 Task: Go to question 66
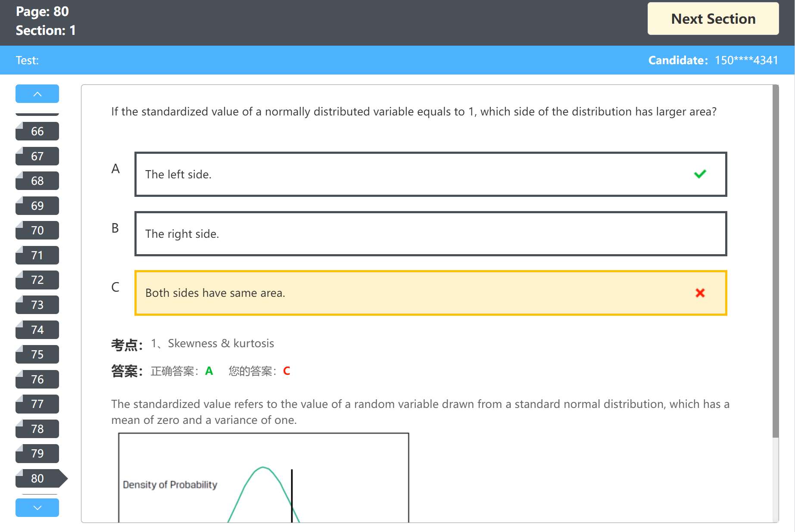(37, 131)
